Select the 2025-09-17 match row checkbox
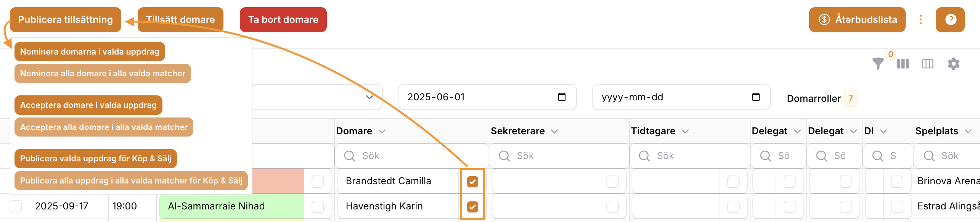This screenshot has height=222, width=980. coord(16,206)
